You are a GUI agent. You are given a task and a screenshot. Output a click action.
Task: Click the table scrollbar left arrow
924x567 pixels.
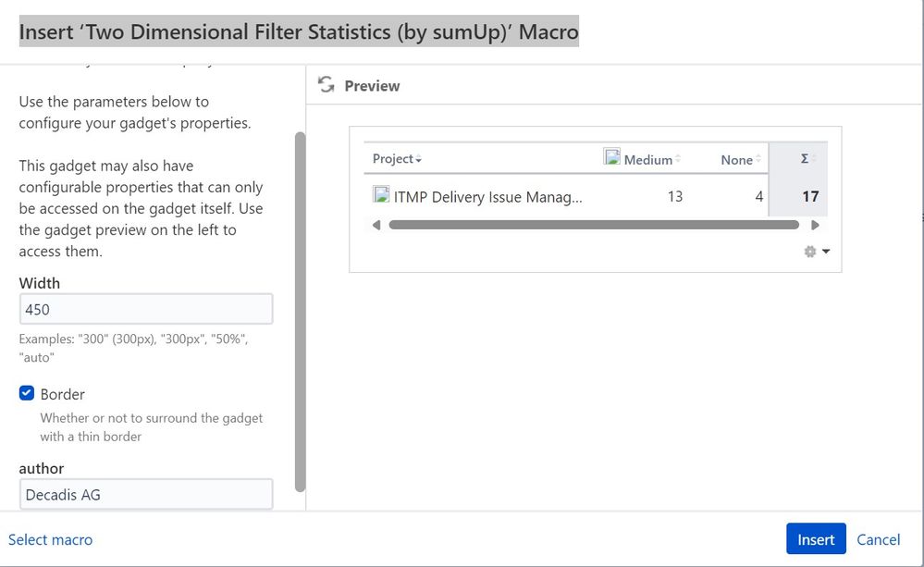(x=376, y=225)
